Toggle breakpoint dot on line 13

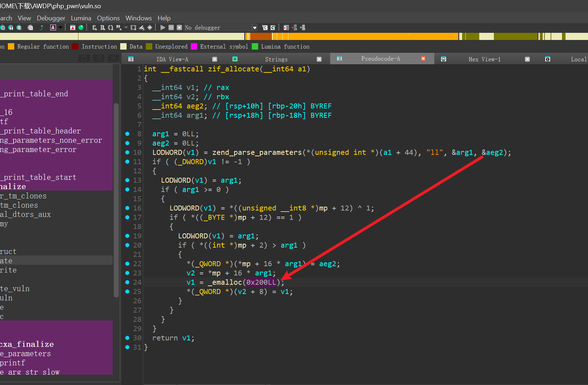click(x=127, y=180)
